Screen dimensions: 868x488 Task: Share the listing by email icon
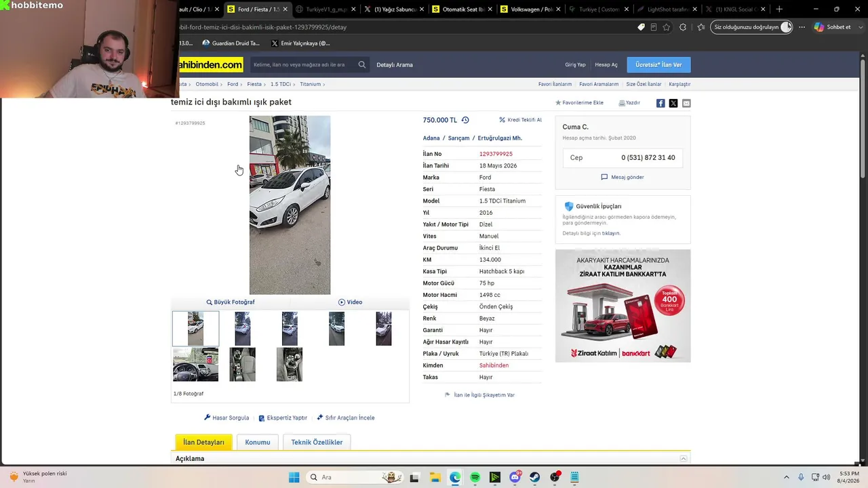coord(686,103)
